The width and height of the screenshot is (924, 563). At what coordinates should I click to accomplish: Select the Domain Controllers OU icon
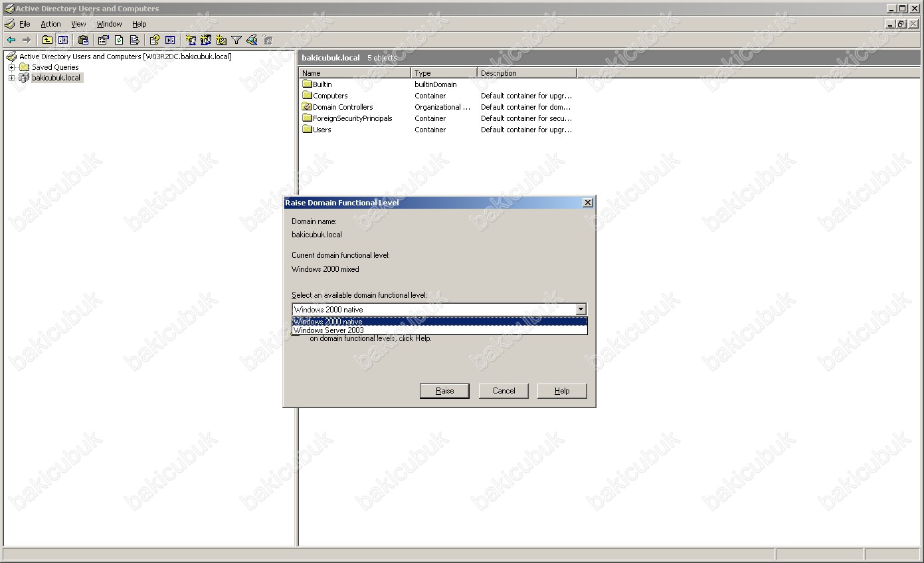click(307, 107)
